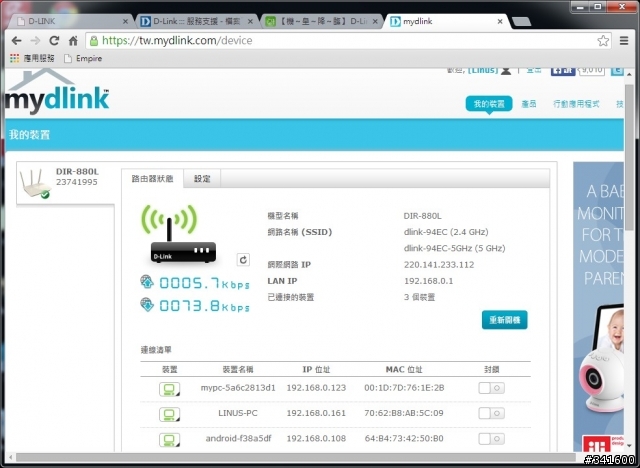Toggle block switch for LINUS-PC
The width and height of the screenshot is (640, 468).
coord(491,413)
